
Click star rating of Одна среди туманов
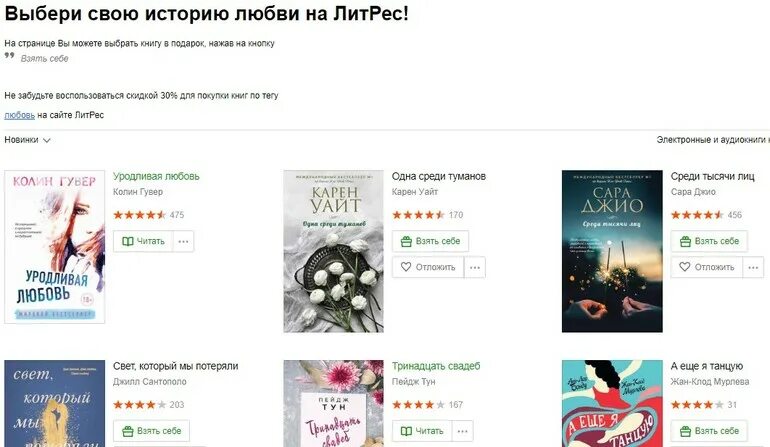coord(418,215)
